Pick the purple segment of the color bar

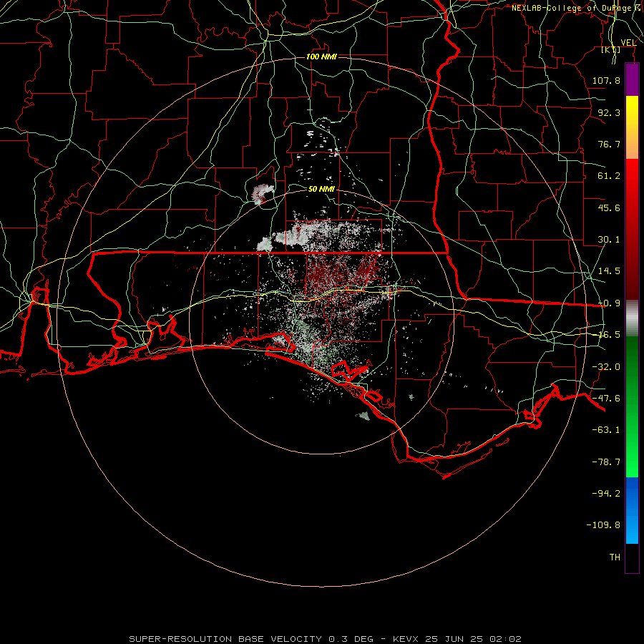coord(632,80)
